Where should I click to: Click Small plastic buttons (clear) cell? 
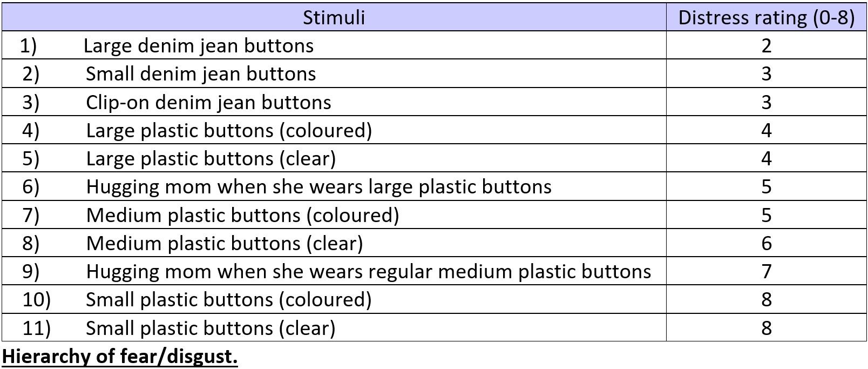point(211,328)
